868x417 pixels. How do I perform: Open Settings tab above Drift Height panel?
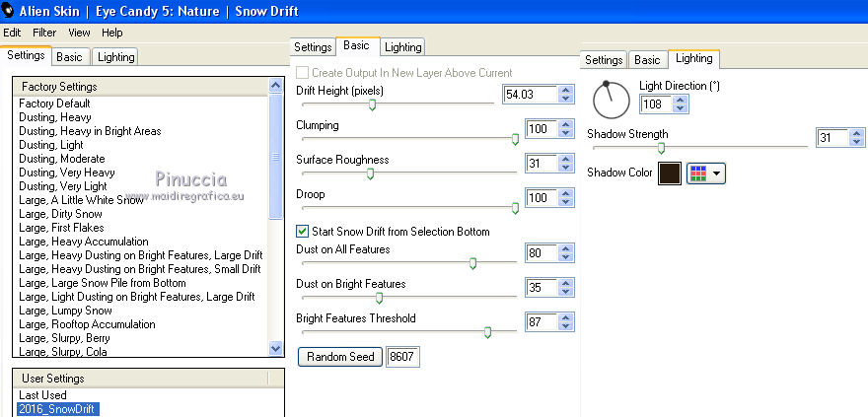313,47
